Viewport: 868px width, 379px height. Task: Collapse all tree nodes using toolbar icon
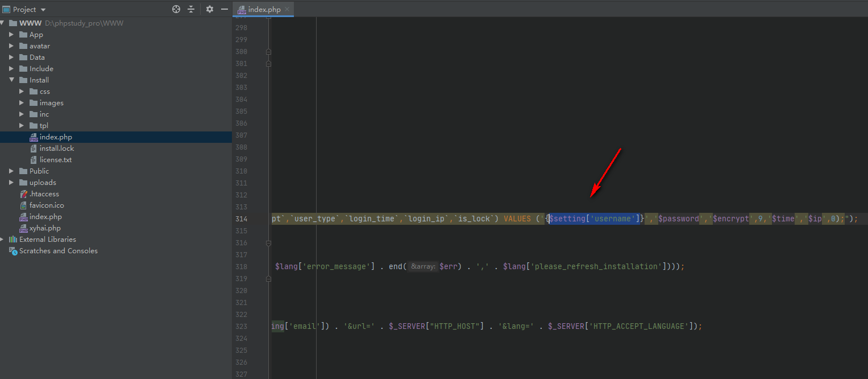[x=191, y=9]
